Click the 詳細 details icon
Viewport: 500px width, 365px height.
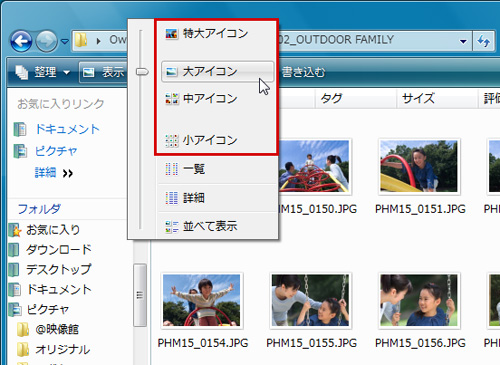[172, 198]
